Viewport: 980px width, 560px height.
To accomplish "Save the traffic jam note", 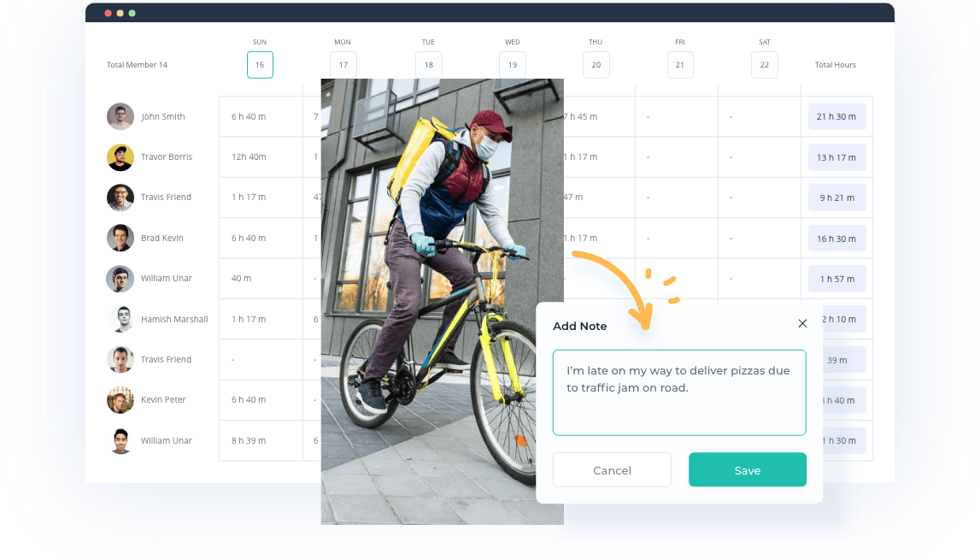I will click(747, 469).
